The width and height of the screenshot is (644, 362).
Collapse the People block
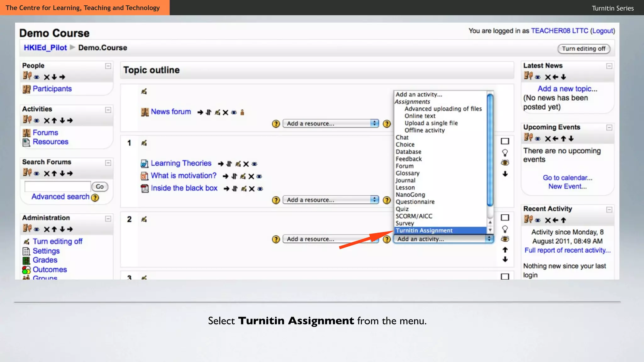point(108,66)
